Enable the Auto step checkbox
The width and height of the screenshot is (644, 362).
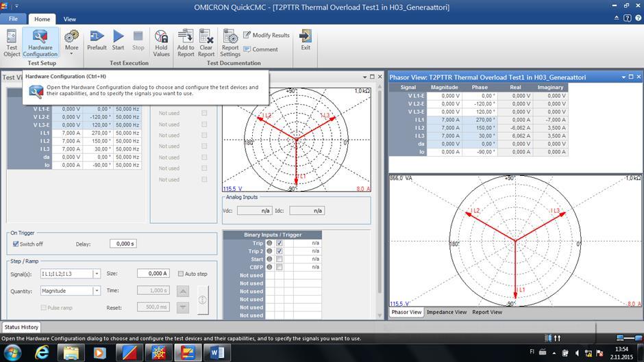(x=181, y=274)
